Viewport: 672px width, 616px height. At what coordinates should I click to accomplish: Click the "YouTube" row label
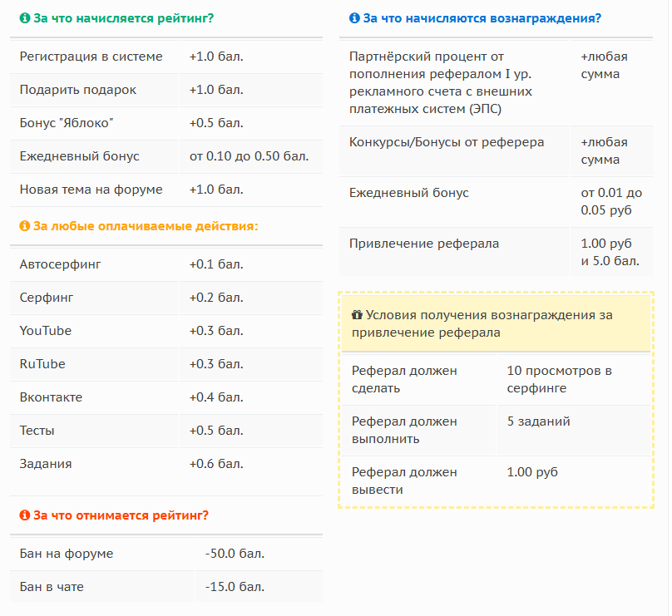(x=46, y=331)
